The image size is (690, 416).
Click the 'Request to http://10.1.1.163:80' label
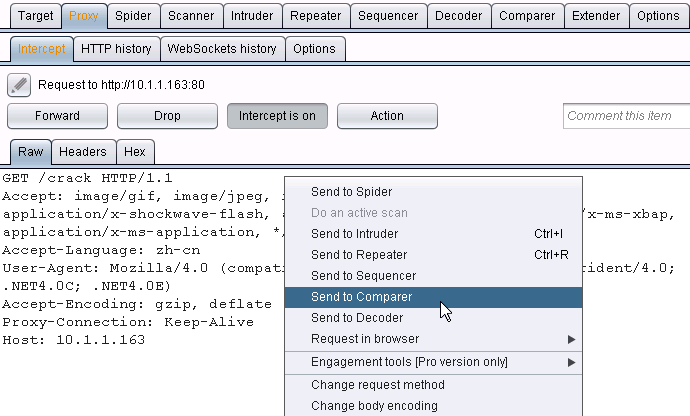[x=121, y=85]
